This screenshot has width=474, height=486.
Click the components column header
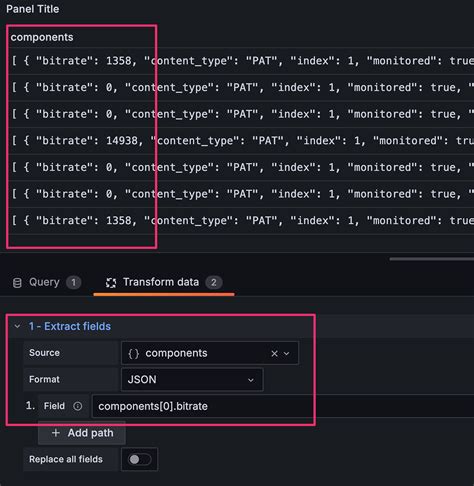[42, 37]
